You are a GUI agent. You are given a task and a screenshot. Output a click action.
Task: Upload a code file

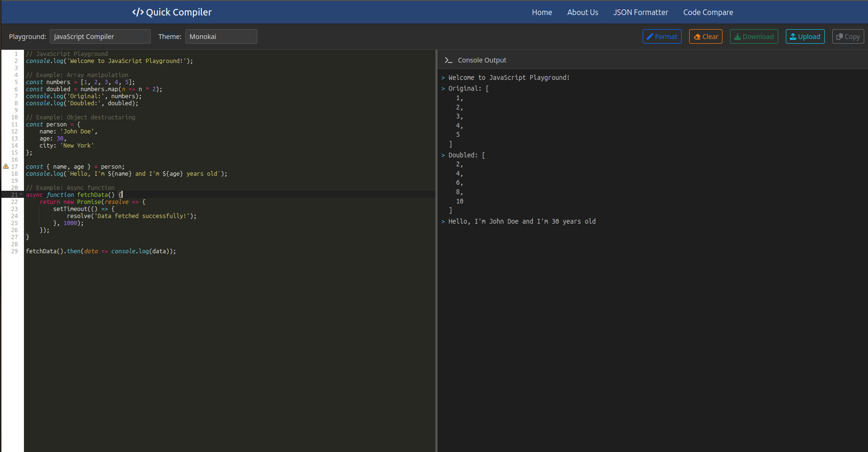point(805,37)
